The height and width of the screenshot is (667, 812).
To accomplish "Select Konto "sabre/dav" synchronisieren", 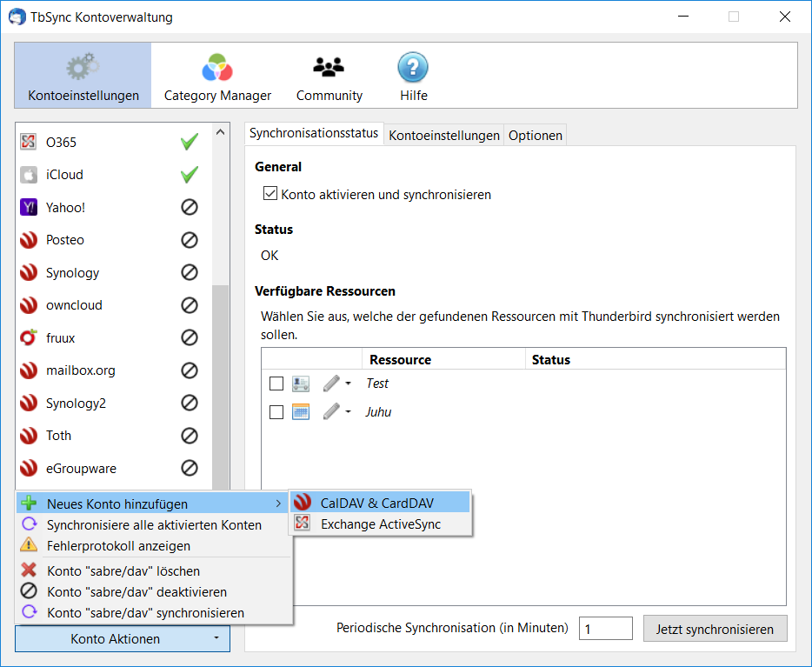I will (153, 612).
